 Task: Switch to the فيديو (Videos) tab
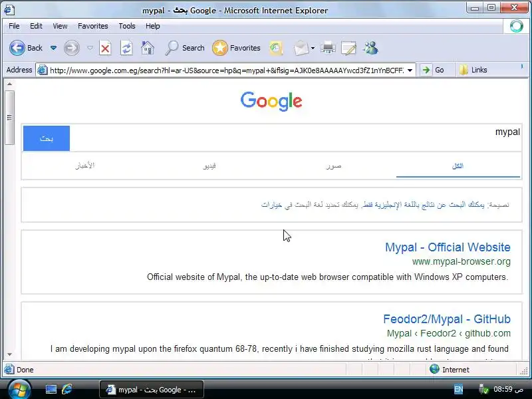pyautogui.click(x=209, y=166)
